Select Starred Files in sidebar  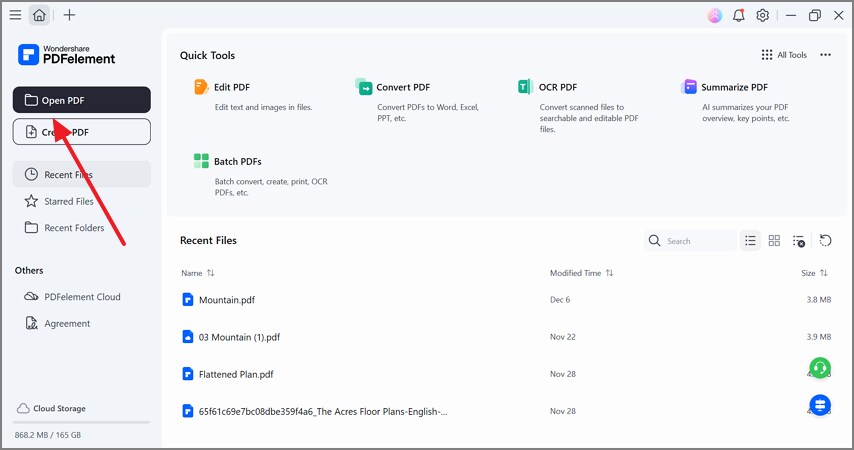[82, 201]
